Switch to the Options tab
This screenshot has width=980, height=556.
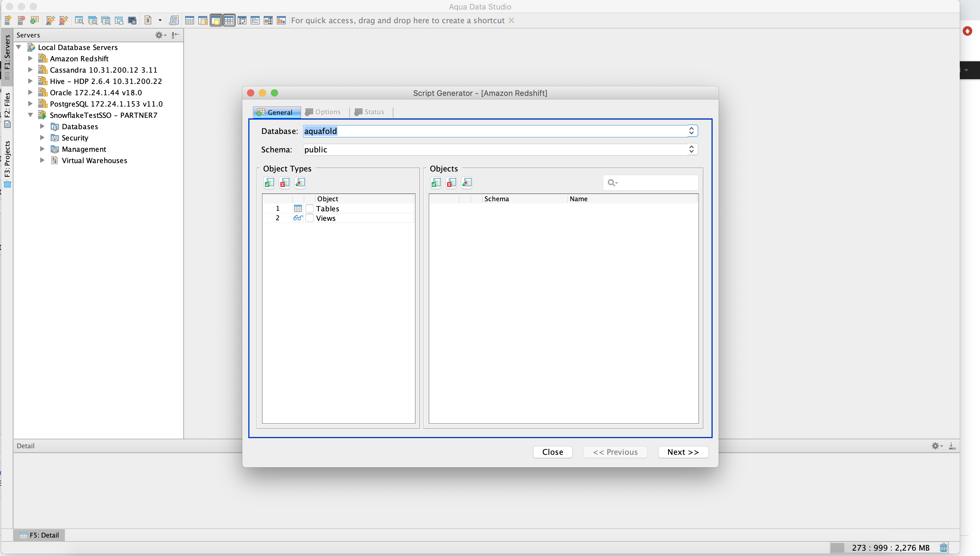pos(324,112)
